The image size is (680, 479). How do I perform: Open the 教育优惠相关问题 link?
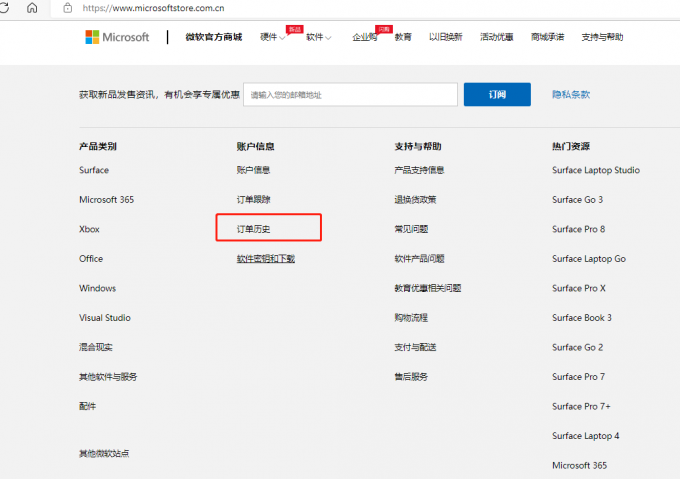[x=427, y=288]
